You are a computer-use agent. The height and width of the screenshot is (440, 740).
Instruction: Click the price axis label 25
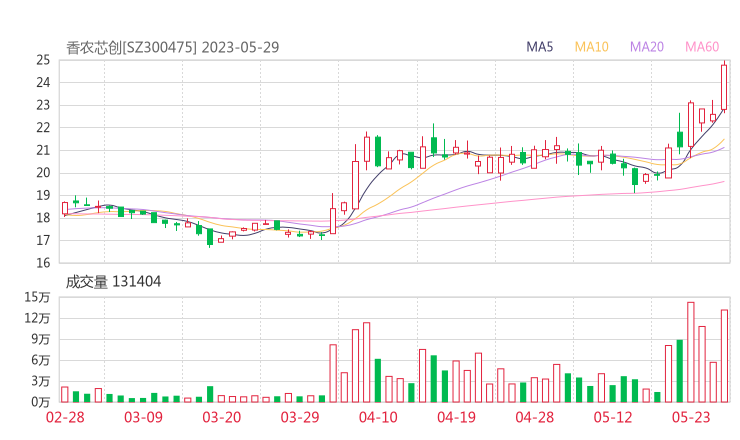43,60
